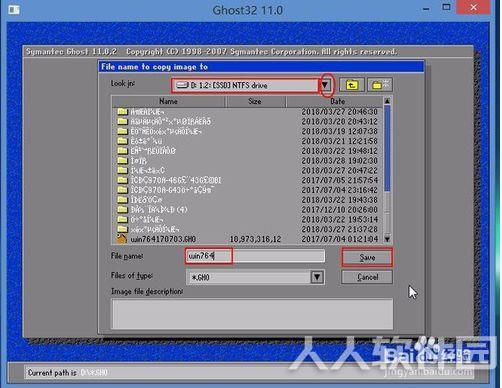Select folder dated 2018/03/22 19:43:38

[x=247, y=200]
